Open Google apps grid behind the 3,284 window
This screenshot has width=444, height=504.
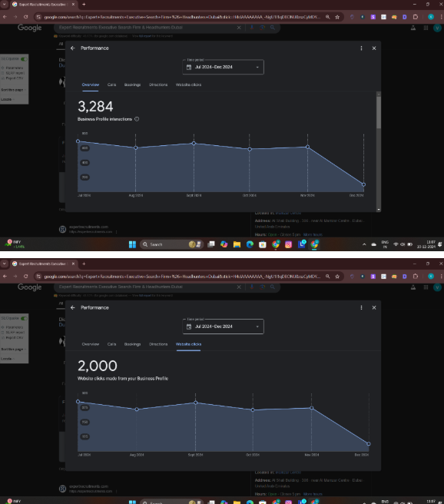tap(426, 28)
